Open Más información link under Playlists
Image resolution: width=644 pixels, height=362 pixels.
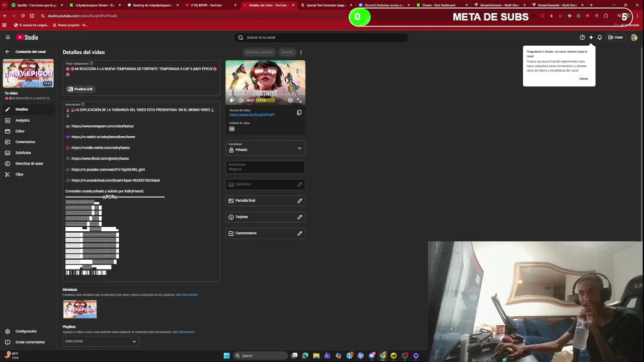[x=183, y=332]
